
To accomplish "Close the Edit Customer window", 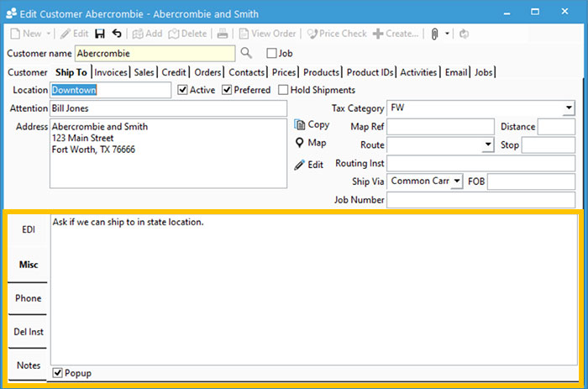I will coord(564,12).
